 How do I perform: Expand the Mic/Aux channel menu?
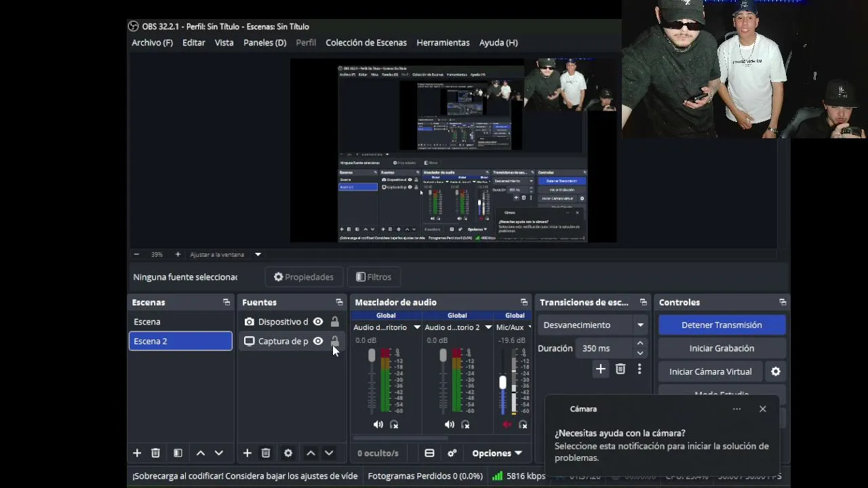coord(530,327)
